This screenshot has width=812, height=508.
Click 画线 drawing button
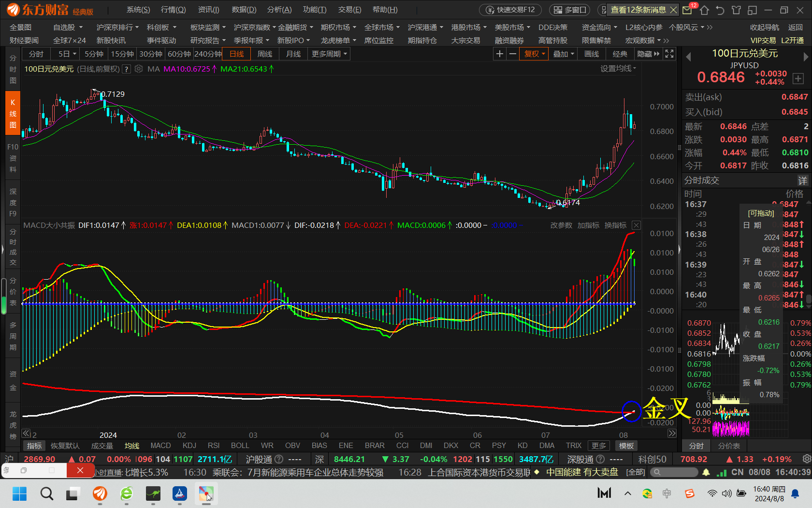click(592, 54)
